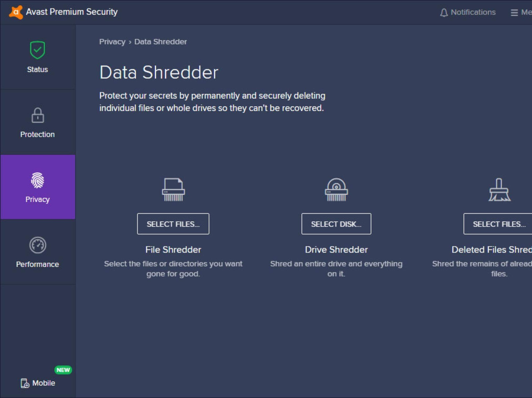The image size is (532, 398).
Task: Click the green NEW badge
Action: pos(63,370)
